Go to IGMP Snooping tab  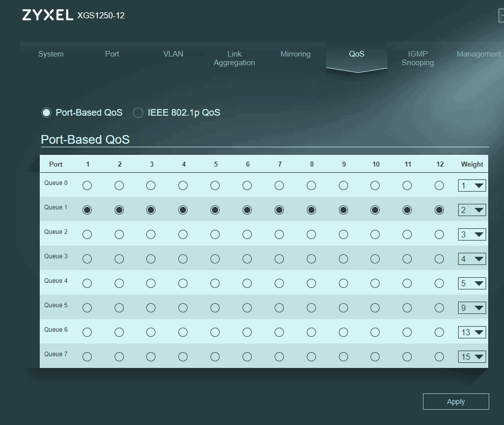click(x=417, y=58)
